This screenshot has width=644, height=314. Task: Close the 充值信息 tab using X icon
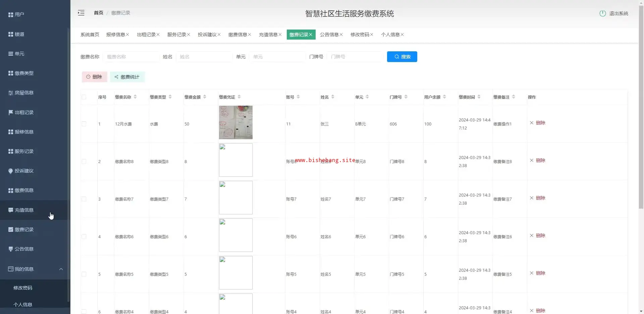(x=280, y=35)
